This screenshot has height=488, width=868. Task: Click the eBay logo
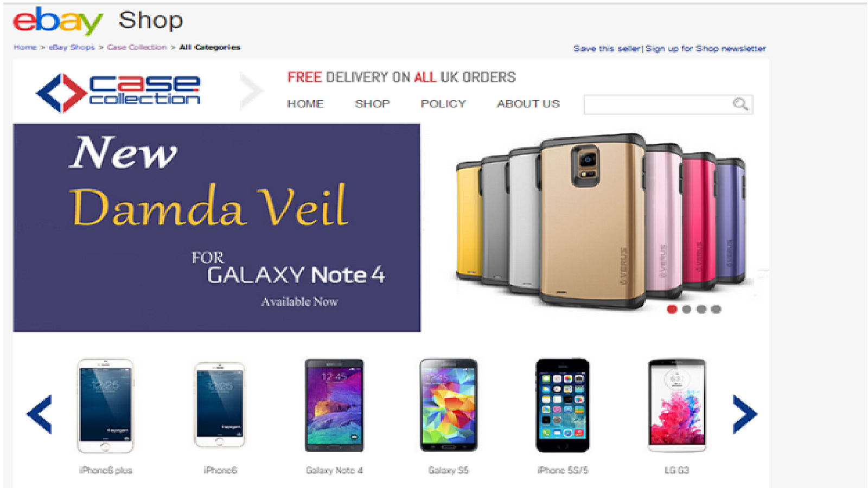coord(58,21)
